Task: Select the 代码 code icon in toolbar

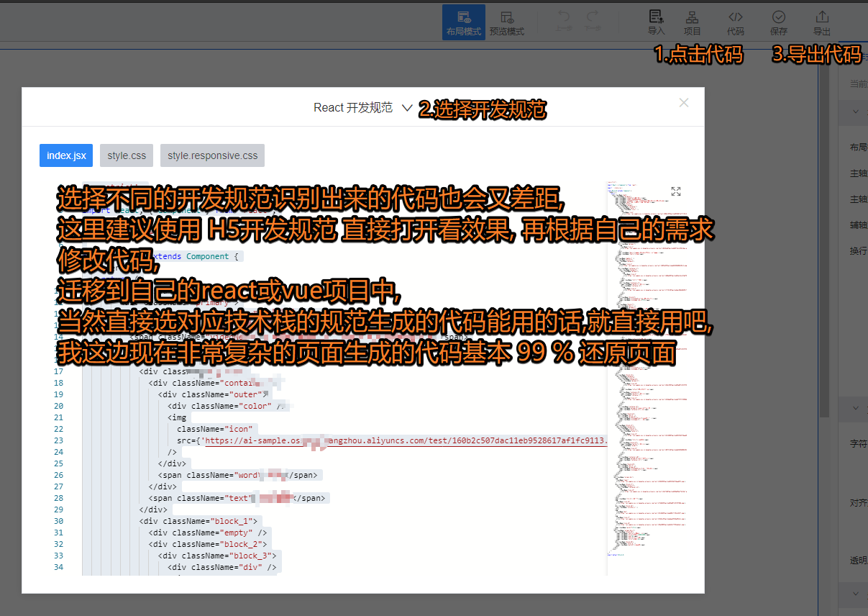Action: click(x=735, y=22)
